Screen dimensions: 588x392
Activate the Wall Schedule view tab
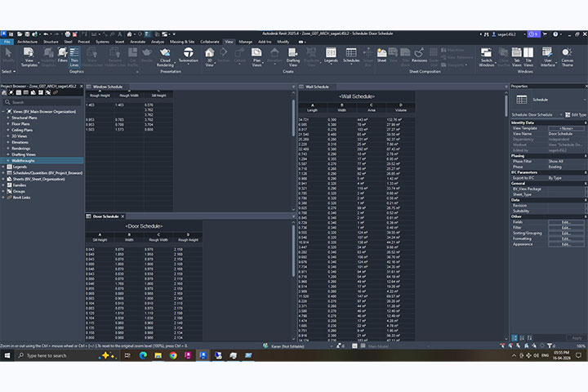(317, 87)
